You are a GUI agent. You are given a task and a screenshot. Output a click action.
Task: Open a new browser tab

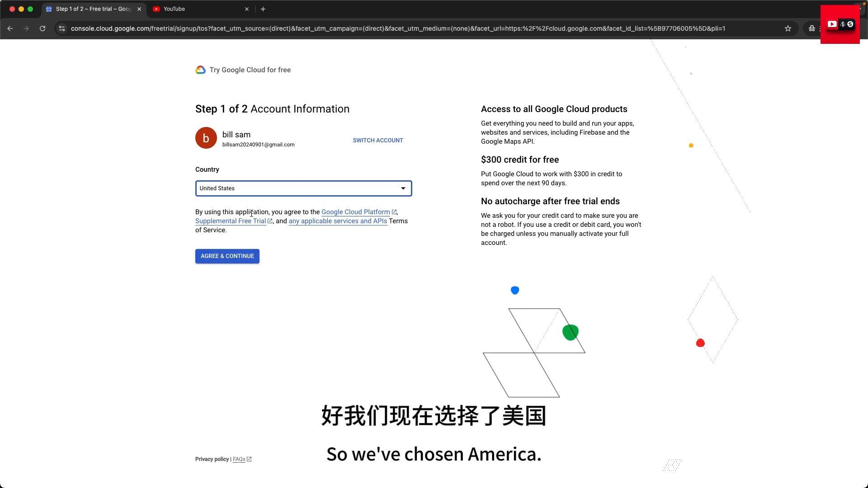(263, 9)
